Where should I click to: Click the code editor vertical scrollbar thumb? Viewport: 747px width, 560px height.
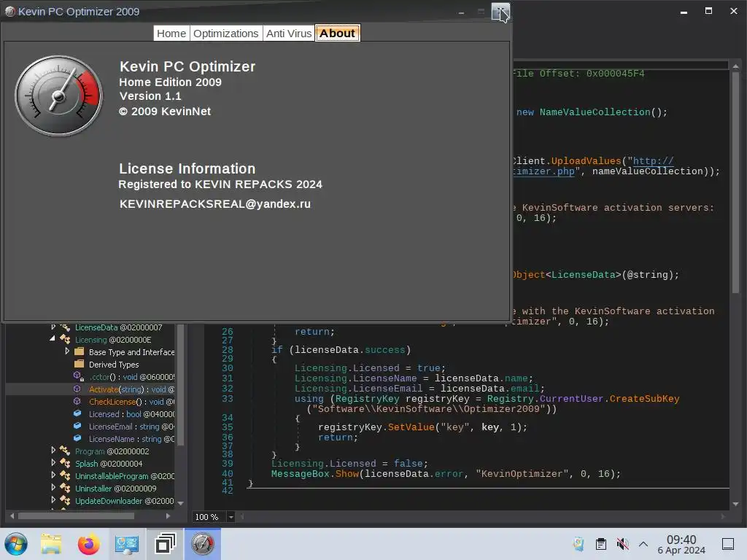coord(735,182)
